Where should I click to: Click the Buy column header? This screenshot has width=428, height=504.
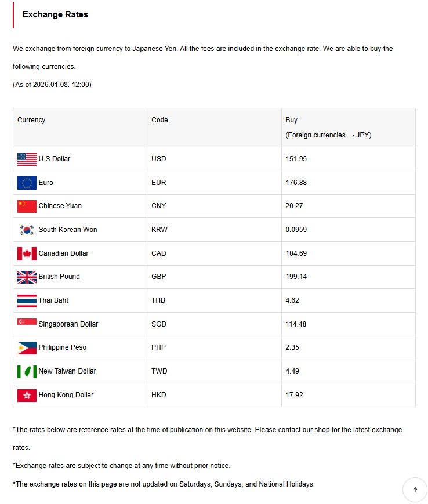pyautogui.click(x=292, y=120)
